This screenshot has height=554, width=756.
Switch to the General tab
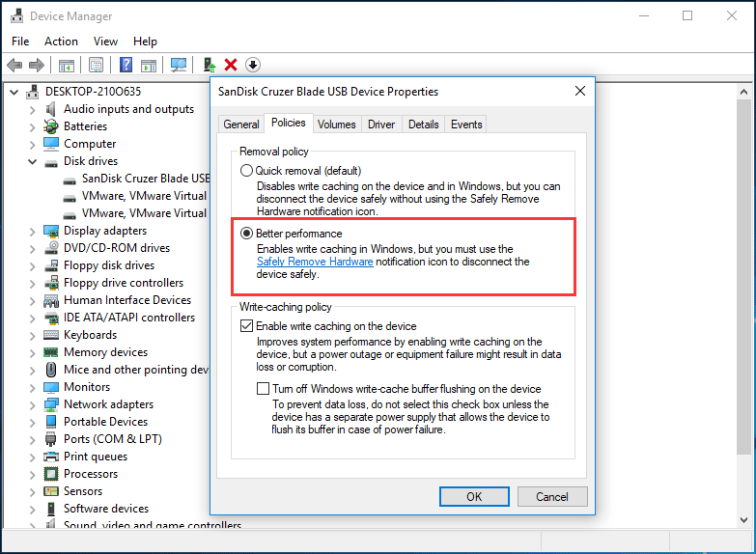[x=241, y=125]
